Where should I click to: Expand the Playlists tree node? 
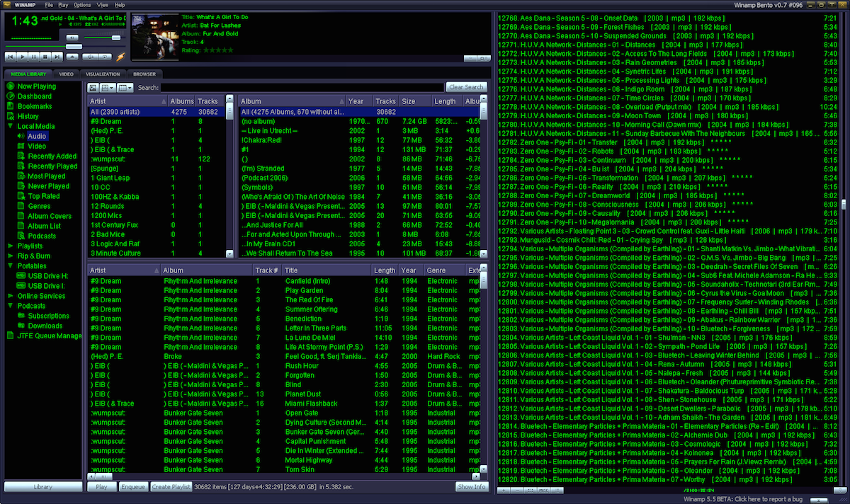(x=11, y=246)
